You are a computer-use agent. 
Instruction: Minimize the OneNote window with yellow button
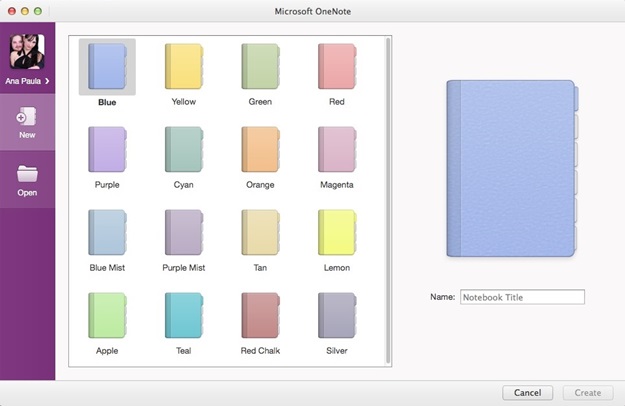coord(25,11)
